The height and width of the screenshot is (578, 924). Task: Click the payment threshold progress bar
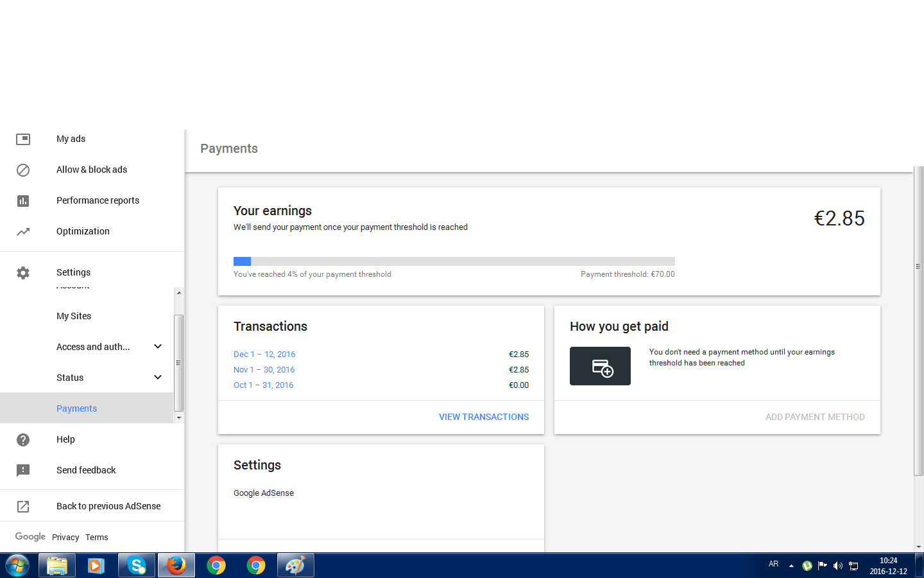pyautogui.click(x=454, y=261)
